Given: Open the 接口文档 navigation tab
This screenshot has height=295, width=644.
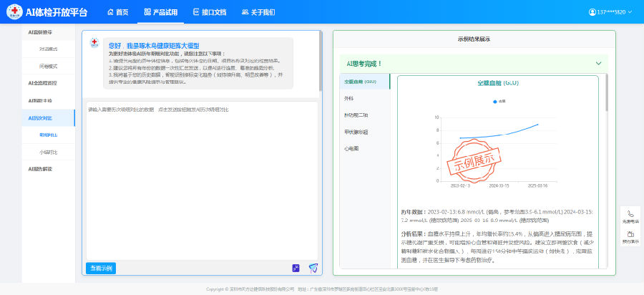Looking at the screenshot, I should [210, 12].
